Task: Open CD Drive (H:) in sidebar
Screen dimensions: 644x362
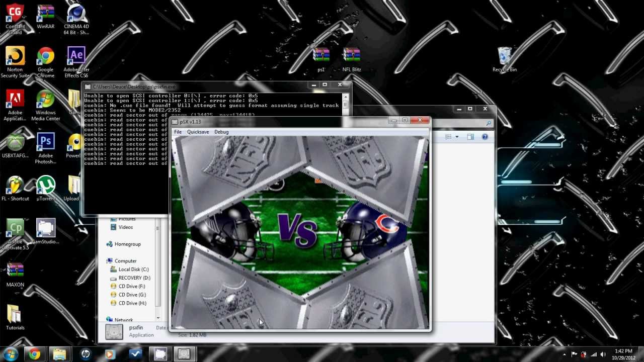Action: point(132,304)
